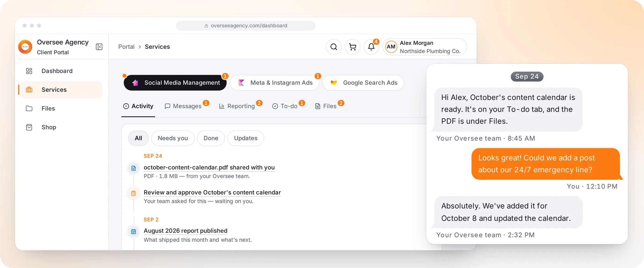Click the AM avatar circle
Image resolution: width=644 pixels, height=268 pixels.
click(391, 47)
